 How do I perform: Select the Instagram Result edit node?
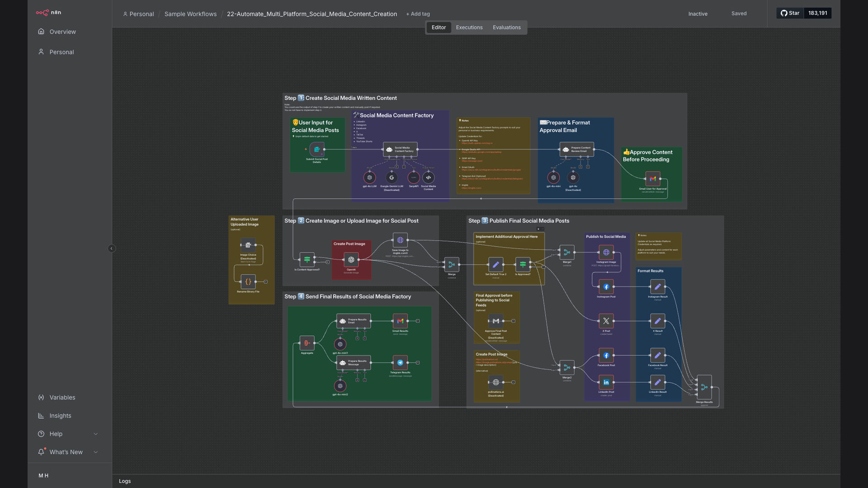658,287
